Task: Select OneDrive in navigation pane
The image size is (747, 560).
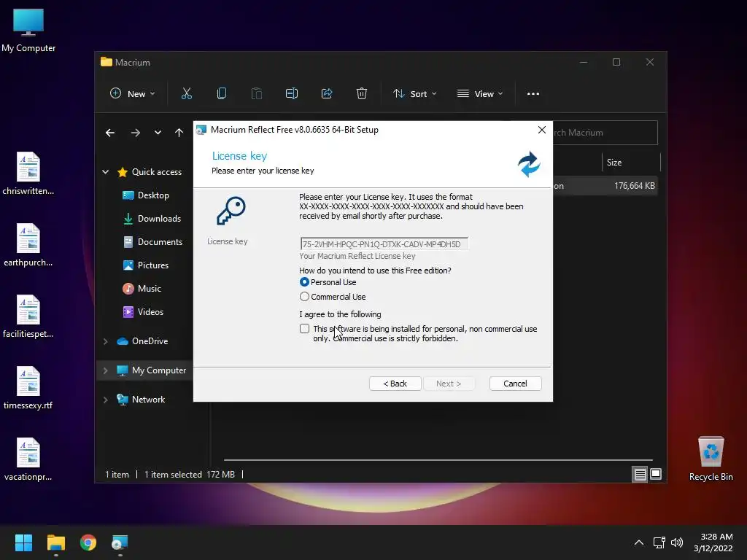Action: [x=142, y=341]
